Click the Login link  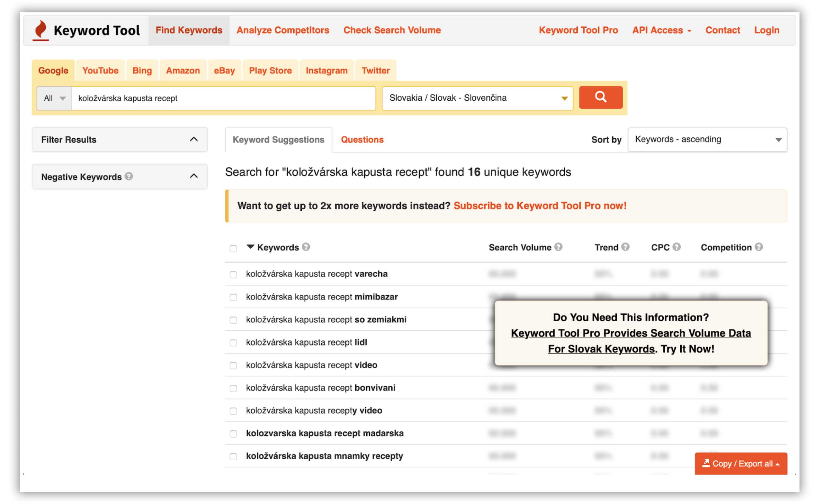coord(767,30)
